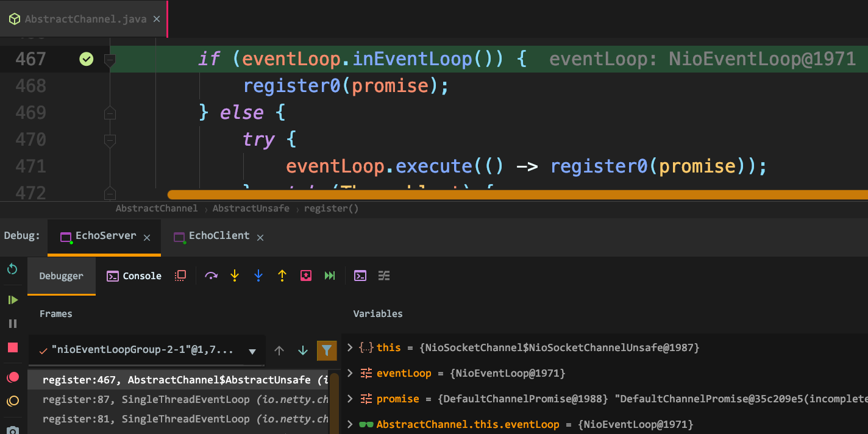Expand the eventLoop variable node
Screen dimensions: 868x434
[x=350, y=373]
